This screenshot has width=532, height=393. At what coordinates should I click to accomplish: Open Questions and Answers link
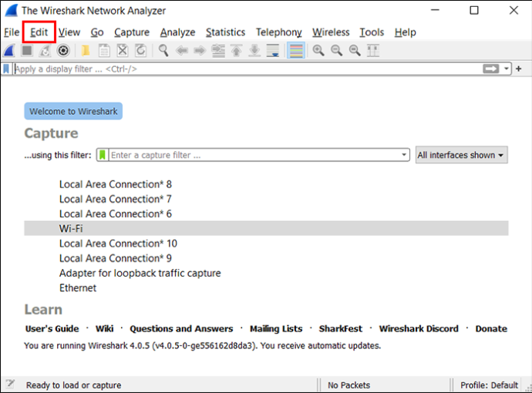[x=181, y=328]
